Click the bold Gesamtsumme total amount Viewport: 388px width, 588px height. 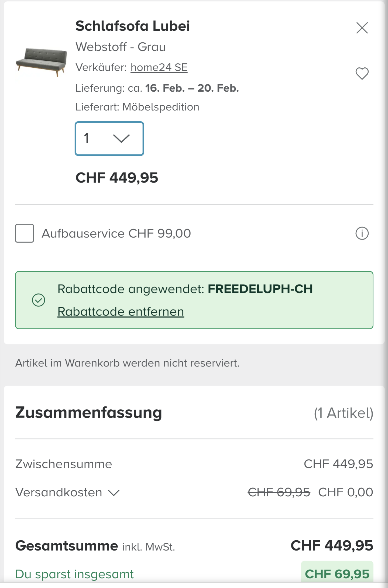[332, 546]
